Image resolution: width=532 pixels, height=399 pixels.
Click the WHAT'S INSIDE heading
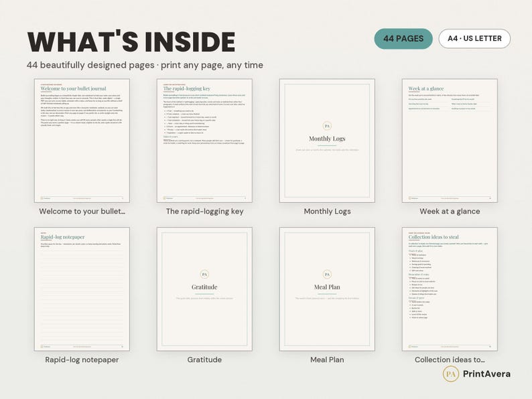click(x=131, y=42)
